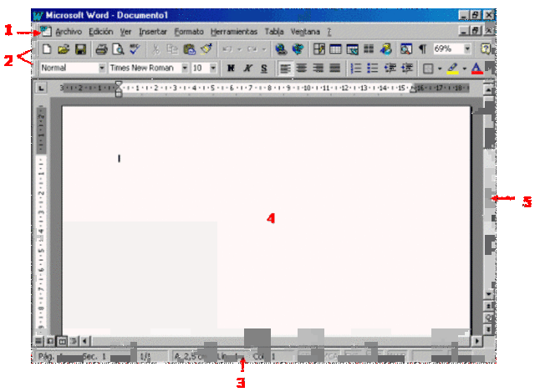The image size is (535, 392).
Task: Run spelling and grammar check
Action: coord(135,49)
